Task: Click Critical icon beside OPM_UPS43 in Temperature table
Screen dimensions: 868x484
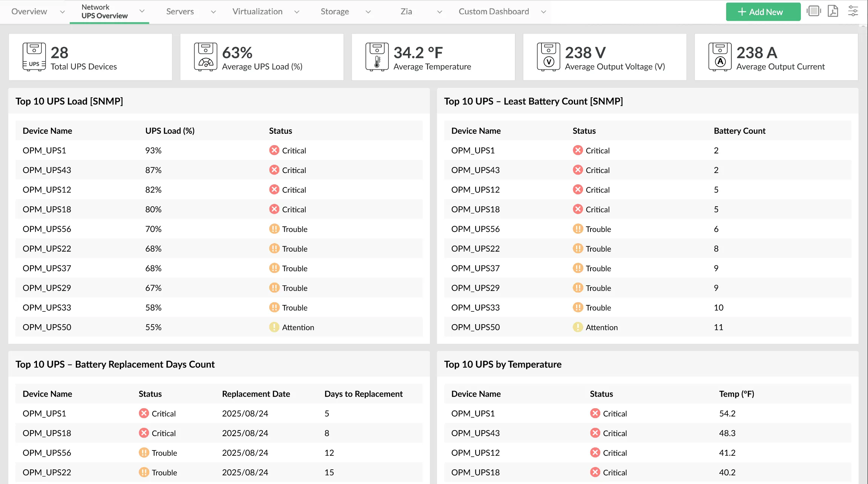Action: [595, 433]
